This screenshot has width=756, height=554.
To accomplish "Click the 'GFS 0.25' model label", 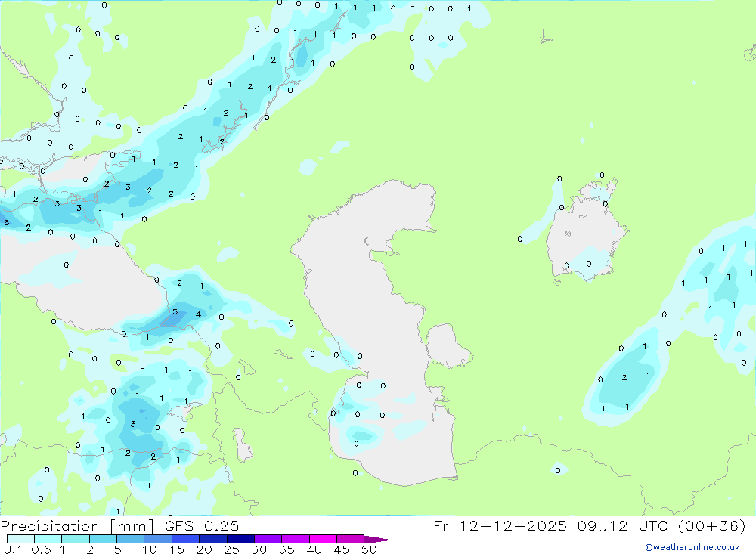I will pyautogui.click(x=202, y=525).
